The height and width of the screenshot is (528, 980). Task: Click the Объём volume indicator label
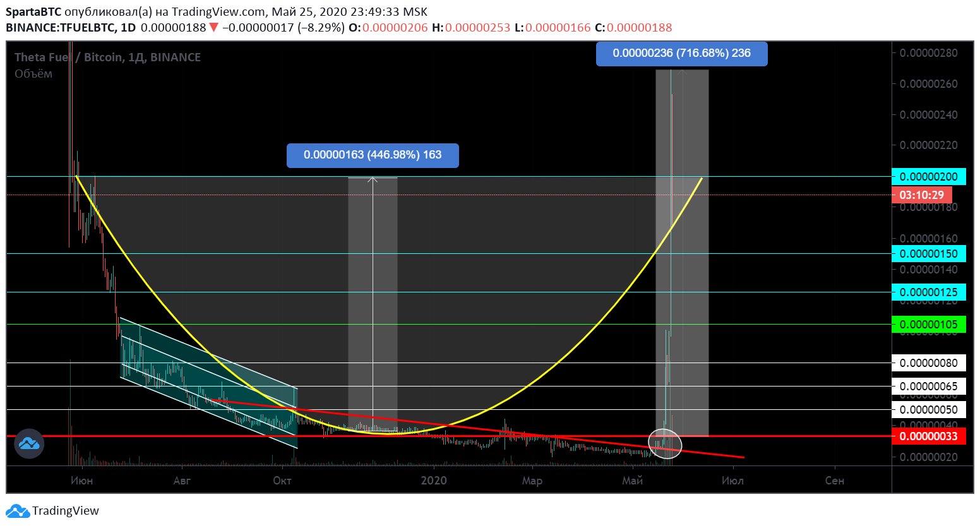[x=33, y=74]
